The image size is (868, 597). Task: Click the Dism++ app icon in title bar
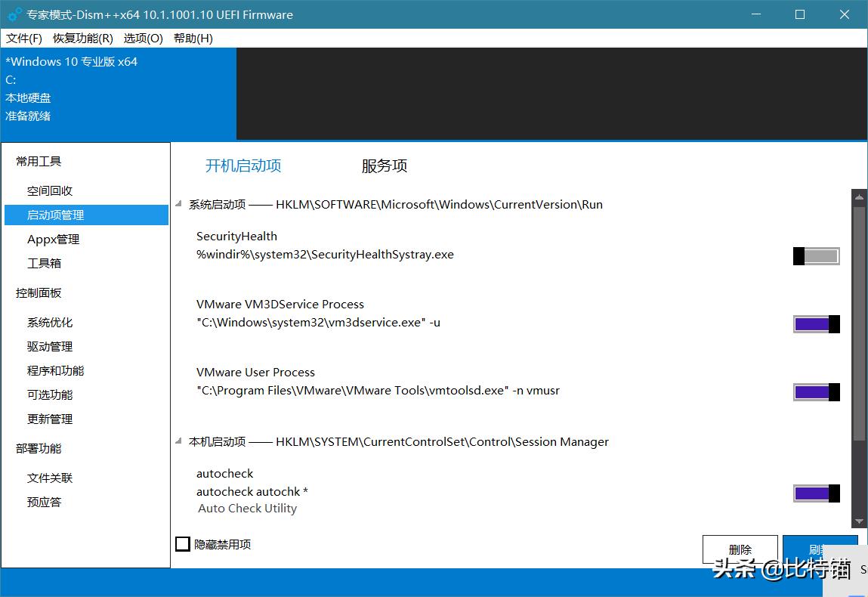coord(15,14)
